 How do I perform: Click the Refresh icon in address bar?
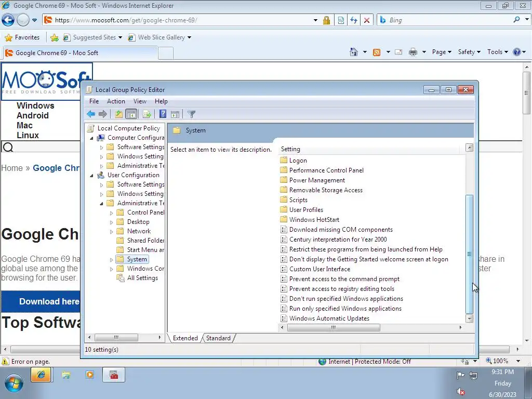tap(353, 20)
